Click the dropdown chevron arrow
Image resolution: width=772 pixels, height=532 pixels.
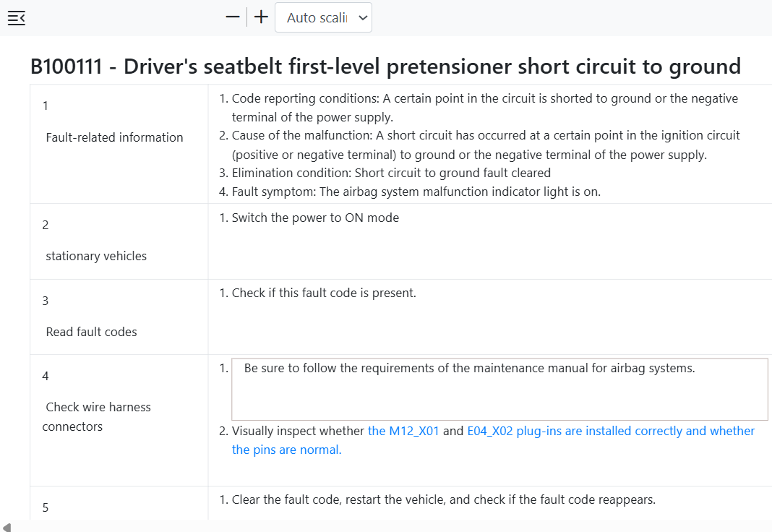point(363,18)
